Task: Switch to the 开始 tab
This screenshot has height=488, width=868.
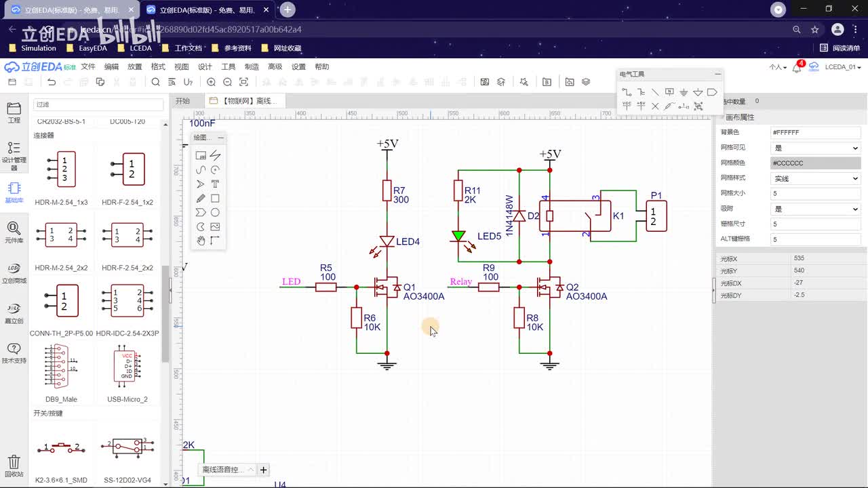Action: pyautogui.click(x=183, y=101)
